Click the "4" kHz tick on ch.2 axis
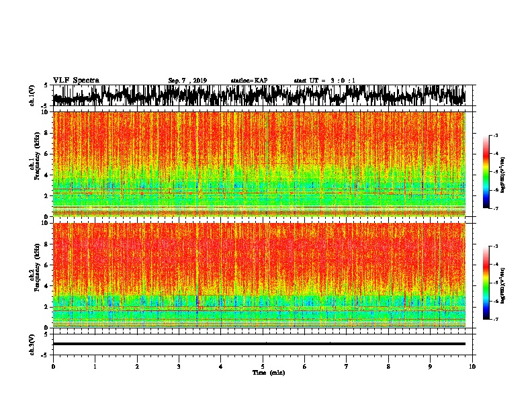This screenshot has width=532, height=411. [47, 286]
